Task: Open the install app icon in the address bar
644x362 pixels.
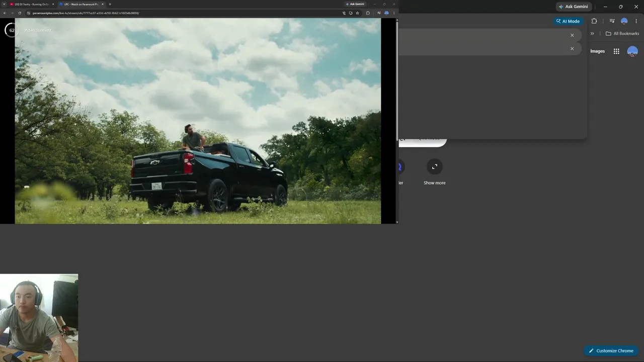Action: coord(351,13)
